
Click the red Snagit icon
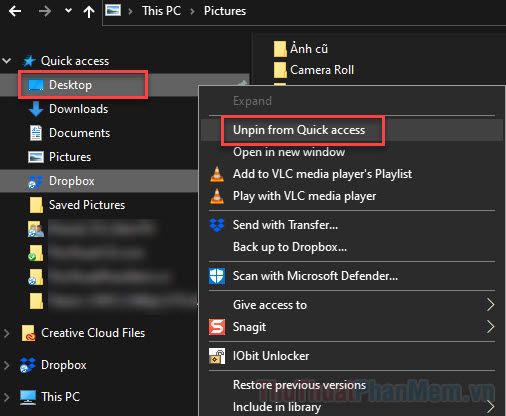coord(217,327)
